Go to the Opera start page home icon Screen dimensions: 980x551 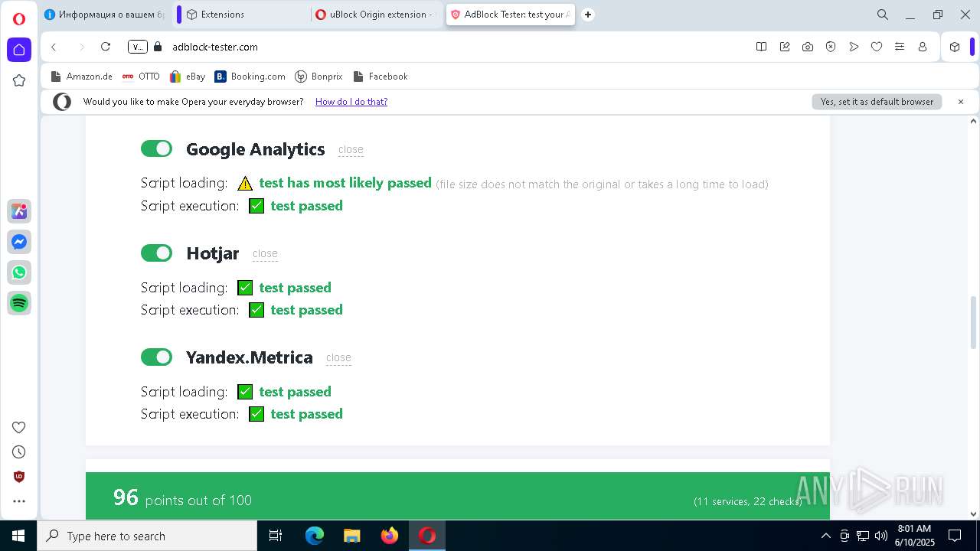coord(19,50)
